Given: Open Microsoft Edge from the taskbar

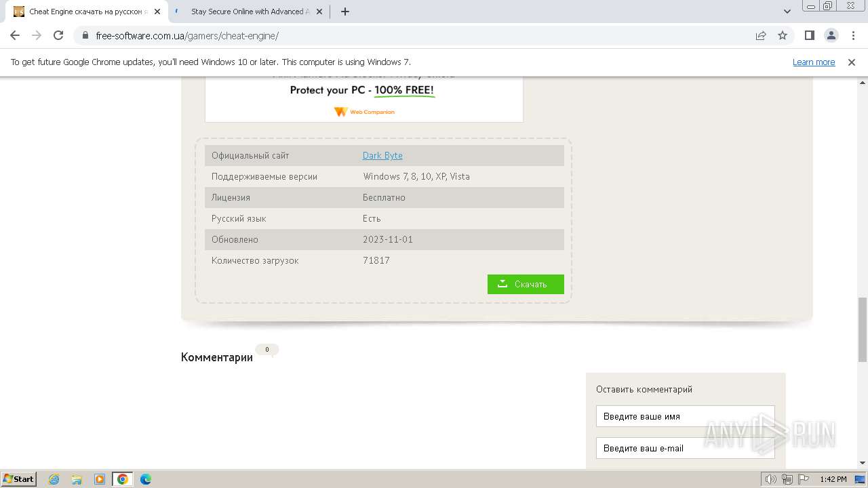Looking at the screenshot, I should tap(146, 479).
